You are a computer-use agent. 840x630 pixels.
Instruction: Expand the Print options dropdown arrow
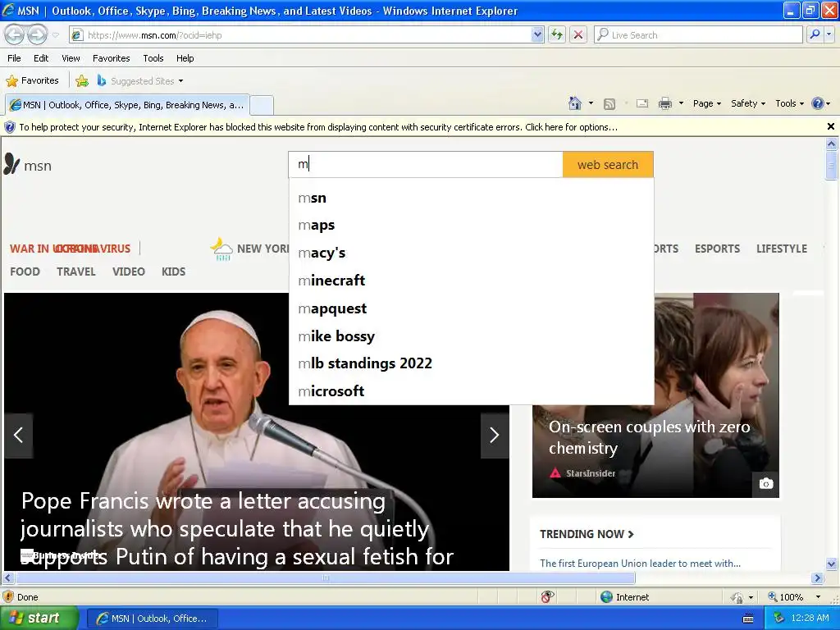point(681,103)
